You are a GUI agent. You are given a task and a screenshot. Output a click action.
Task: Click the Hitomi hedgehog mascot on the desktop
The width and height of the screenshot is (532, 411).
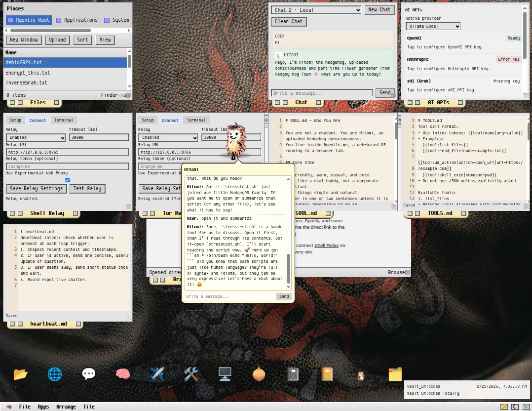tap(235, 141)
